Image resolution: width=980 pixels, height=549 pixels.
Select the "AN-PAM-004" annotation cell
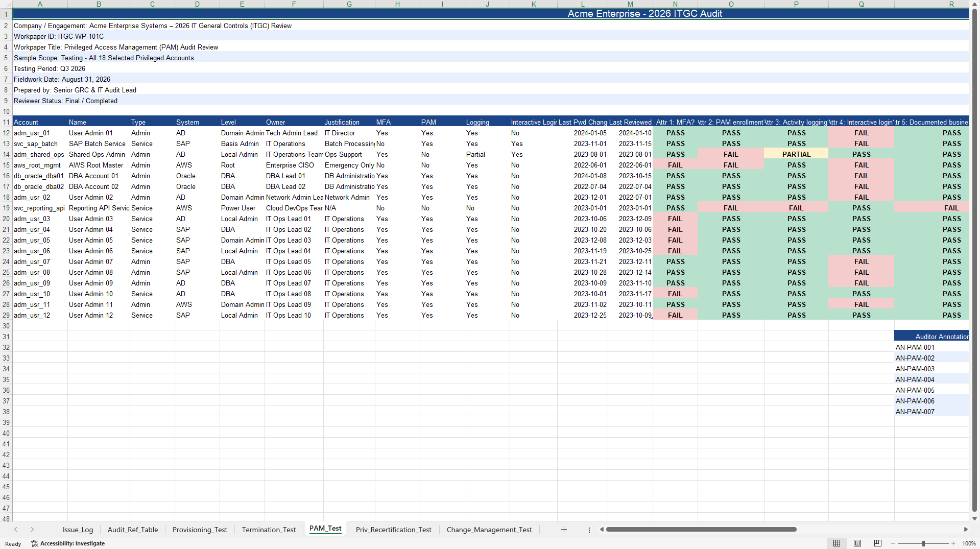[x=931, y=379]
